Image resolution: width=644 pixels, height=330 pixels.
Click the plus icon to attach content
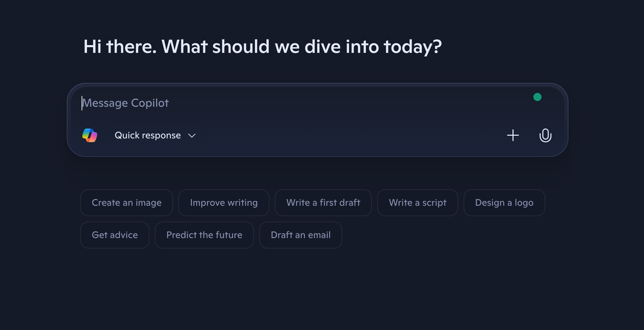(x=513, y=135)
